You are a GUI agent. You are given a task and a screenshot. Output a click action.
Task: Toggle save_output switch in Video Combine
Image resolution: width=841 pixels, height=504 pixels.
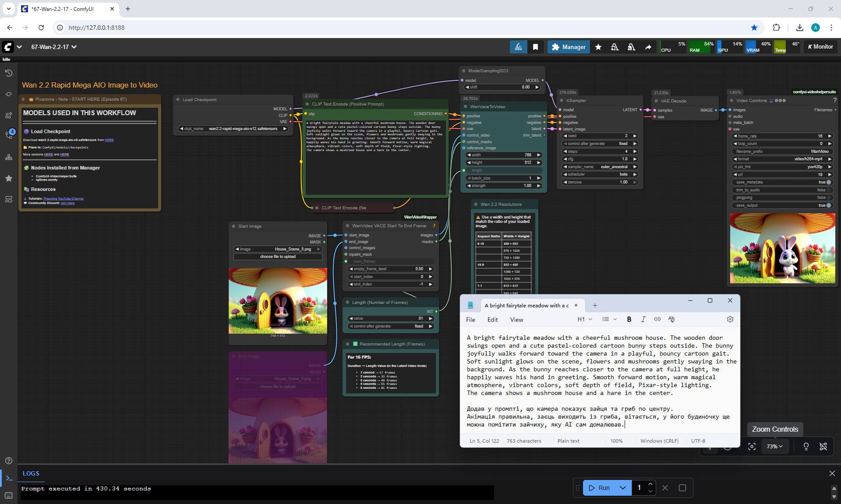828,205
